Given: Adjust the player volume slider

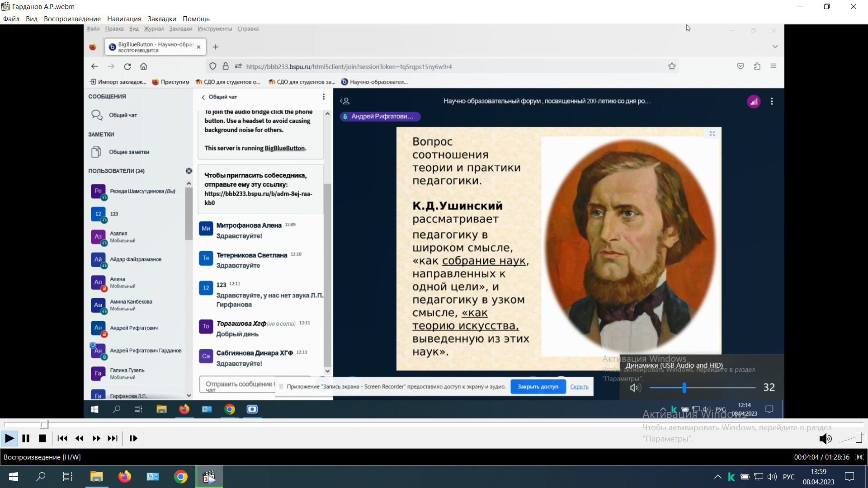Looking at the screenshot, I should 851,438.
